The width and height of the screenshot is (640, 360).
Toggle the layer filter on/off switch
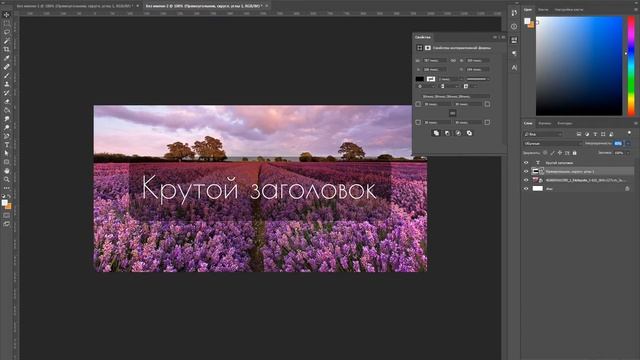(629, 133)
